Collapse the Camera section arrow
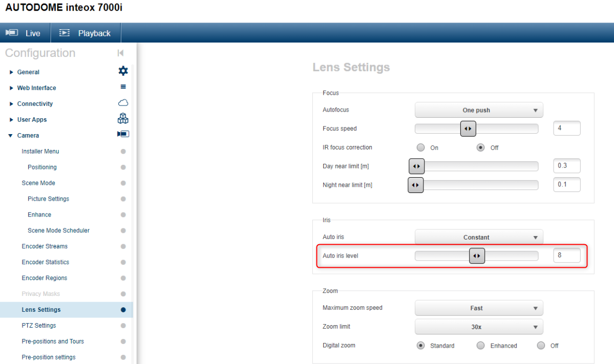 (11, 136)
